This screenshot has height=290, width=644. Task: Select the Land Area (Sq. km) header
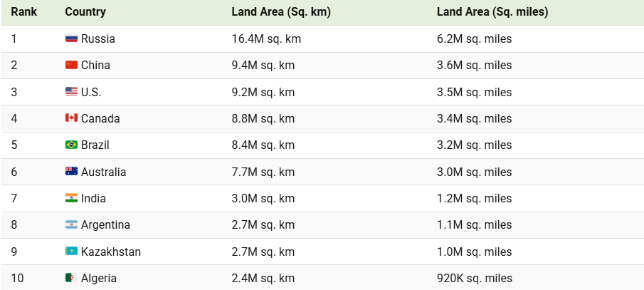(x=281, y=12)
